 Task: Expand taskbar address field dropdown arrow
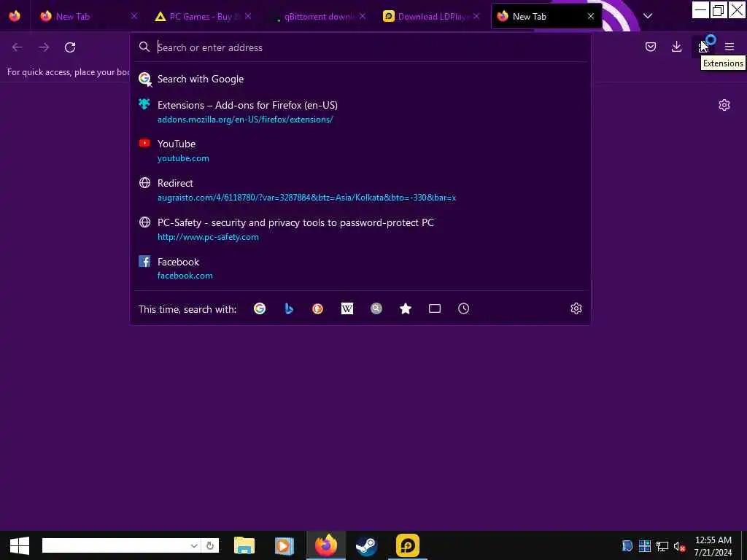[x=194, y=545]
